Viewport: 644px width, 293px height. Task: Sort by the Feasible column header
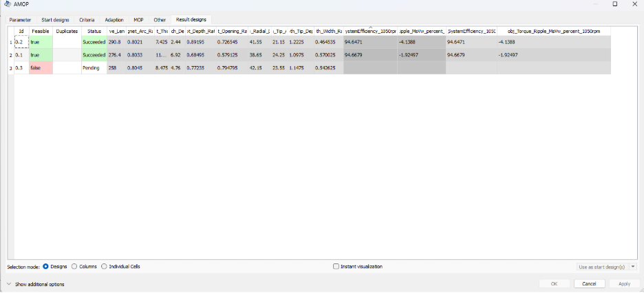pyautogui.click(x=41, y=31)
